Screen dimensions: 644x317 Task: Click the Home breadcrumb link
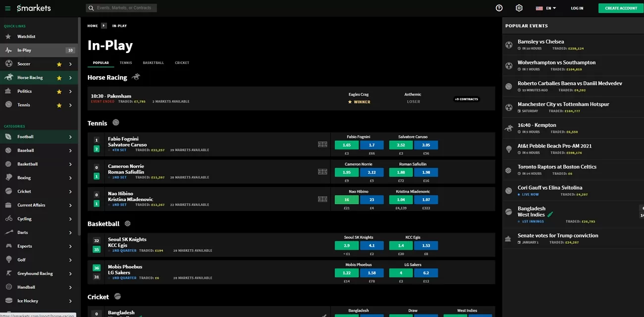tap(92, 26)
